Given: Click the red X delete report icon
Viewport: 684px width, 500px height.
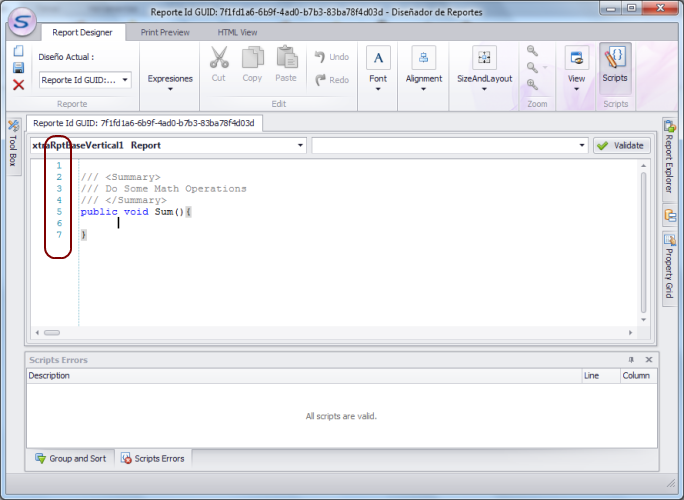Looking at the screenshot, I should coord(18,85).
